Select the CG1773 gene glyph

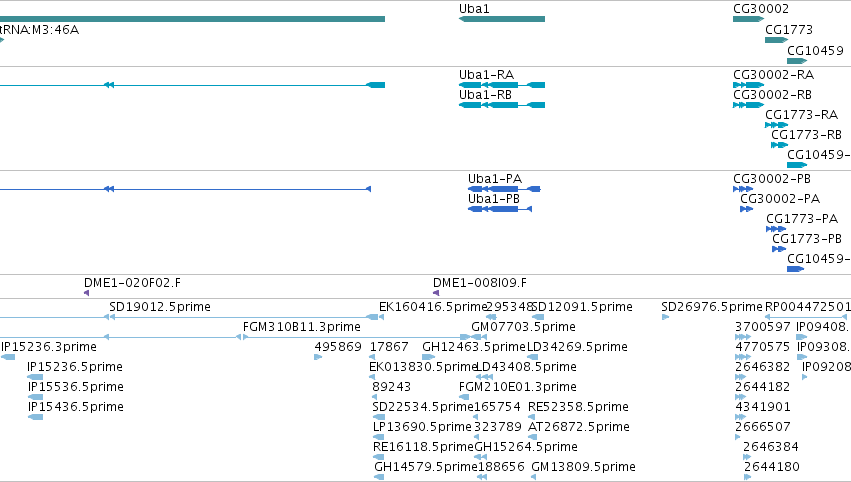click(776, 40)
